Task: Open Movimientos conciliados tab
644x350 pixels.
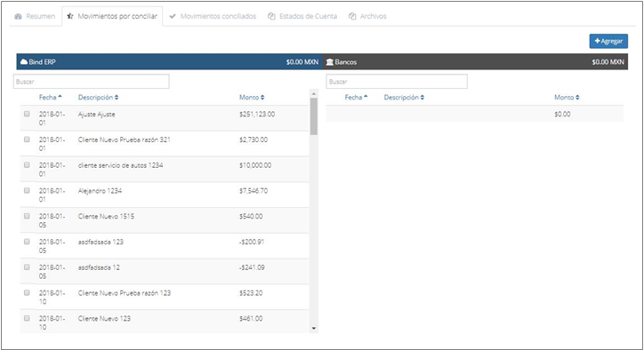Action: [x=213, y=16]
